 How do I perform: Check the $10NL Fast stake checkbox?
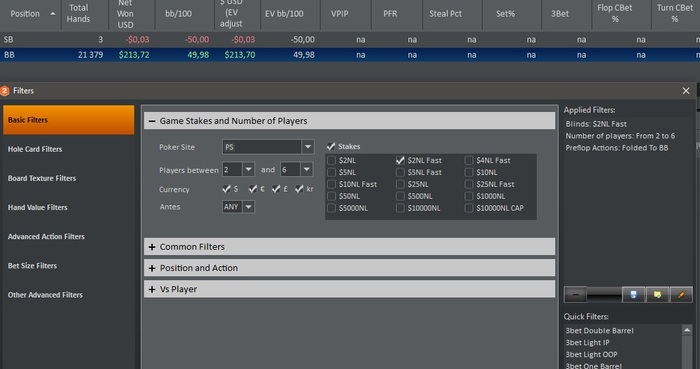(331, 184)
